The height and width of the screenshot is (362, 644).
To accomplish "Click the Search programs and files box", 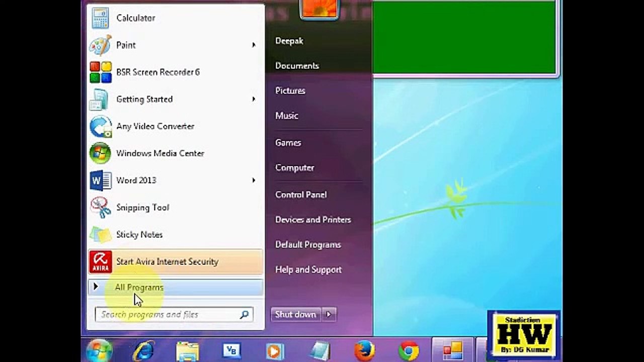I will coord(174,315).
